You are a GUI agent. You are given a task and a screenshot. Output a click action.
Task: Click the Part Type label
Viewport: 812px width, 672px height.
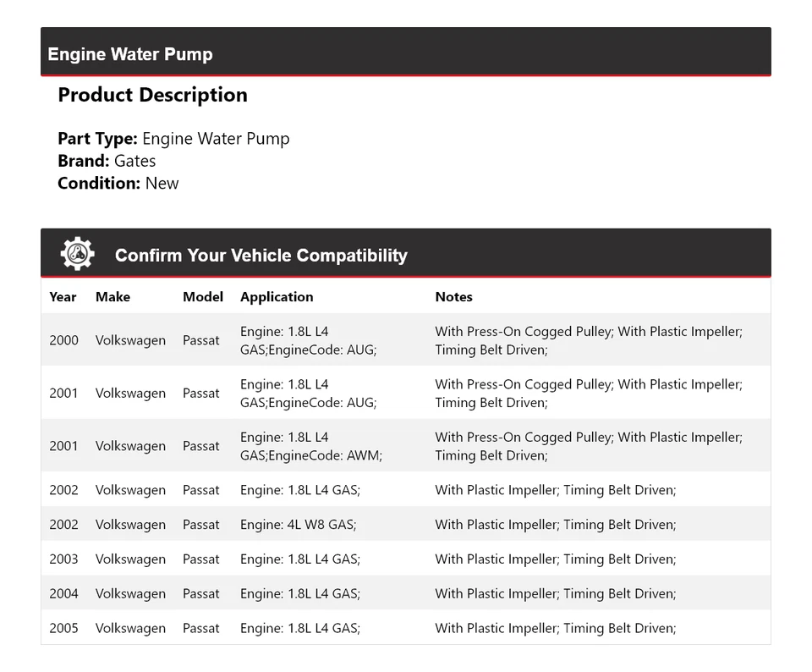97,139
